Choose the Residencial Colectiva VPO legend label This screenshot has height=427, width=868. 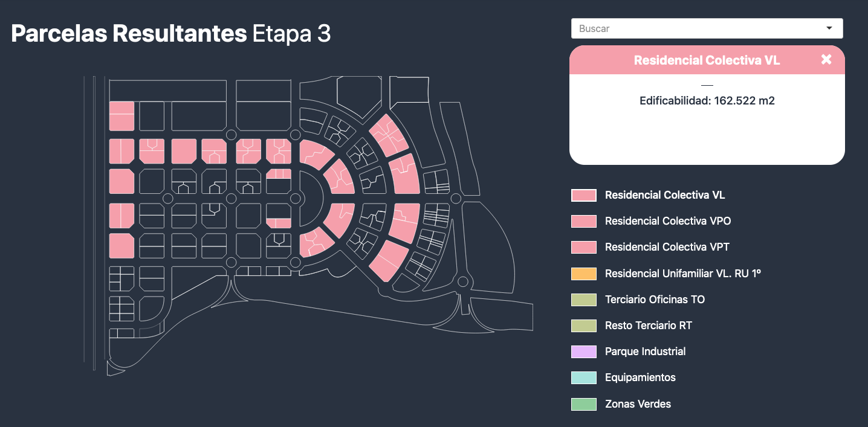[x=668, y=221]
